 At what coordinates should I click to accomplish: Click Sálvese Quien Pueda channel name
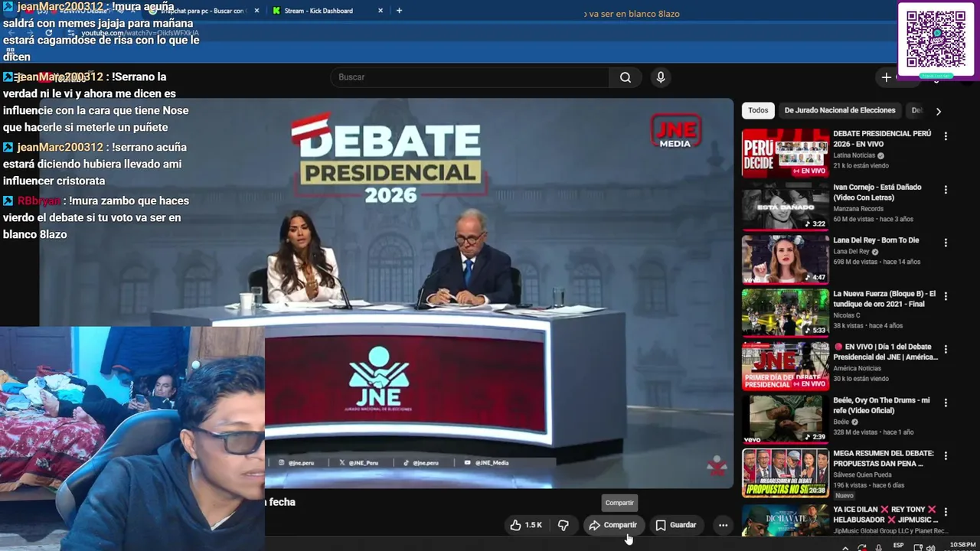(x=864, y=474)
